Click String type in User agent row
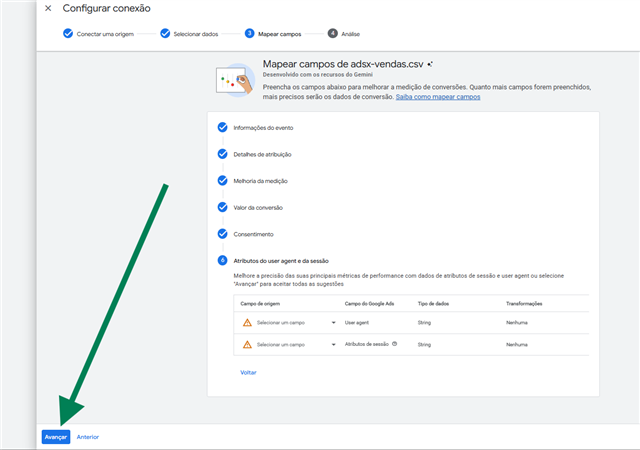Screen dimensions: 640x450 point(424,323)
